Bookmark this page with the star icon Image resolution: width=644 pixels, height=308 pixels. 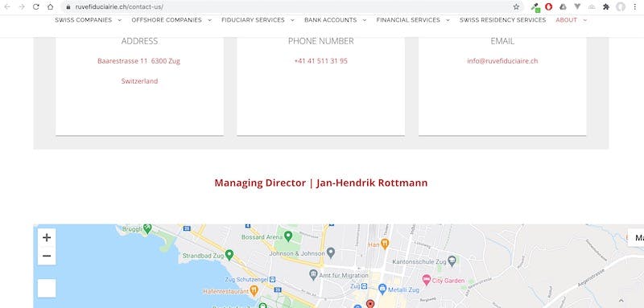click(x=516, y=7)
